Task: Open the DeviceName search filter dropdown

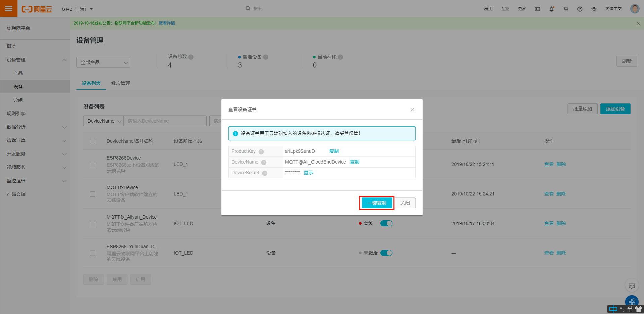Action: [103, 121]
